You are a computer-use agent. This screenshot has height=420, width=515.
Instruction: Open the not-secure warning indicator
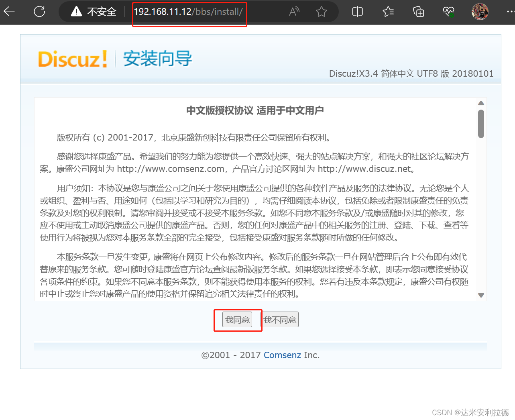pyautogui.click(x=93, y=12)
